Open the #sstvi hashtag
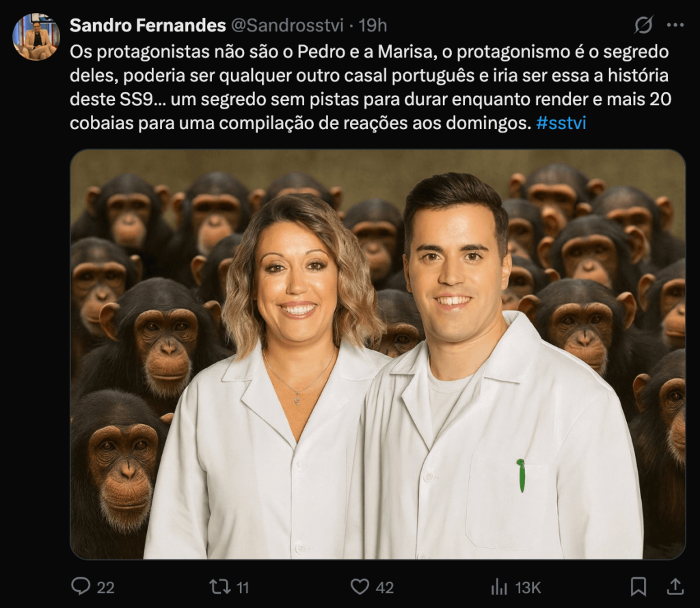Screen dimensions: 700x608 point(561,123)
